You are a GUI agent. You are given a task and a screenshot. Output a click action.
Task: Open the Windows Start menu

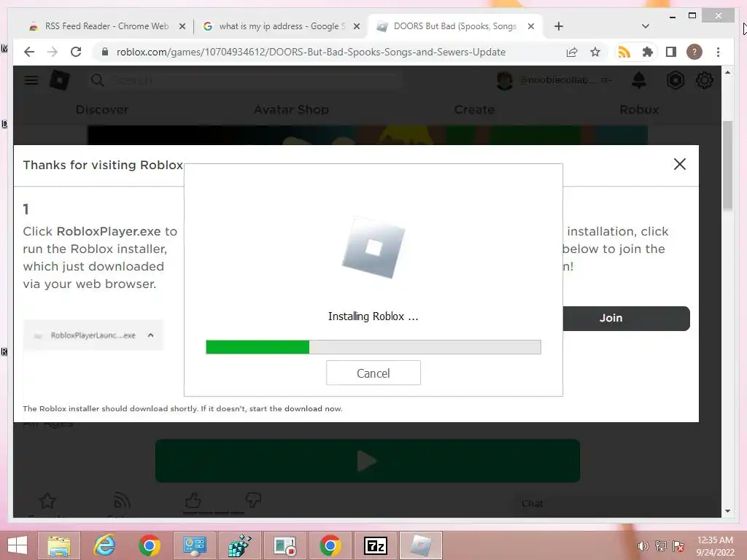18,545
